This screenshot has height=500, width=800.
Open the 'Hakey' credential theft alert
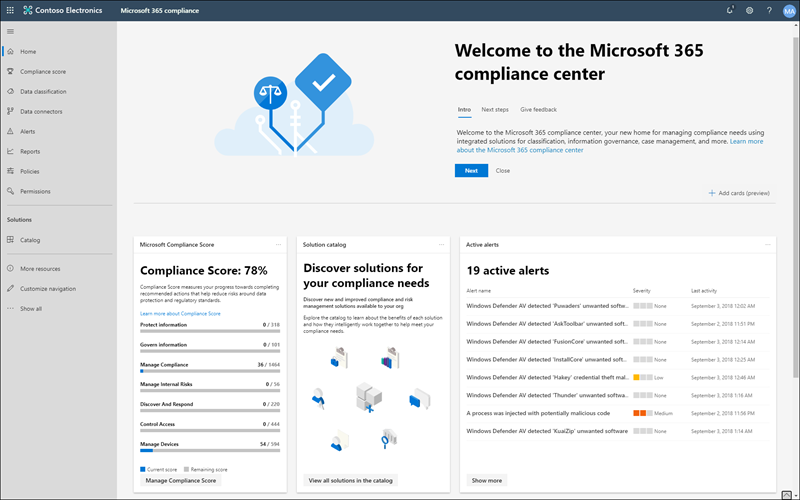point(547,378)
